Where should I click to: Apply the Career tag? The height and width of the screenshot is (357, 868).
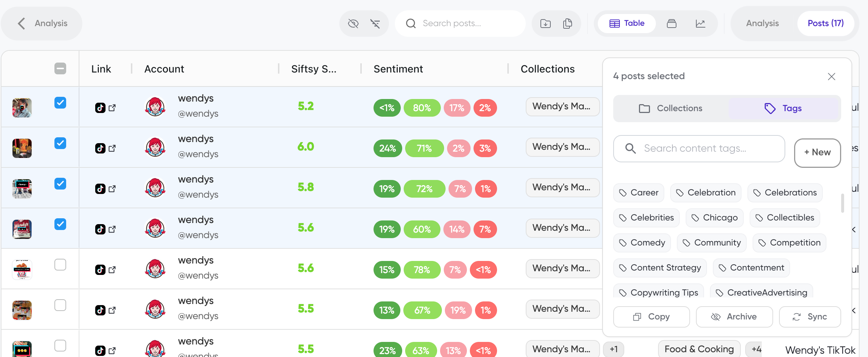point(639,192)
